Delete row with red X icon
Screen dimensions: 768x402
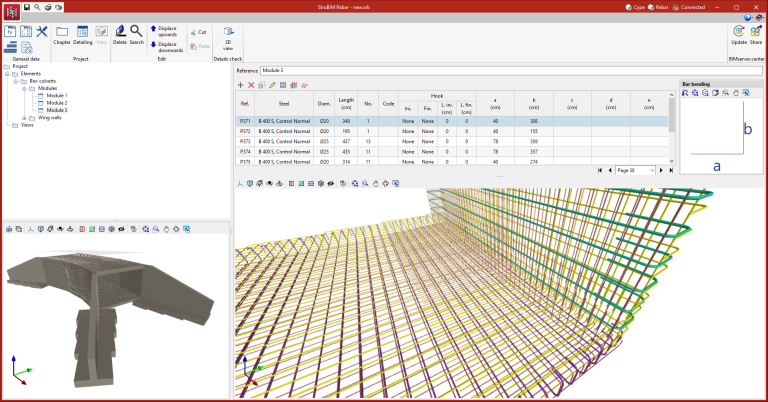pyautogui.click(x=250, y=85)
